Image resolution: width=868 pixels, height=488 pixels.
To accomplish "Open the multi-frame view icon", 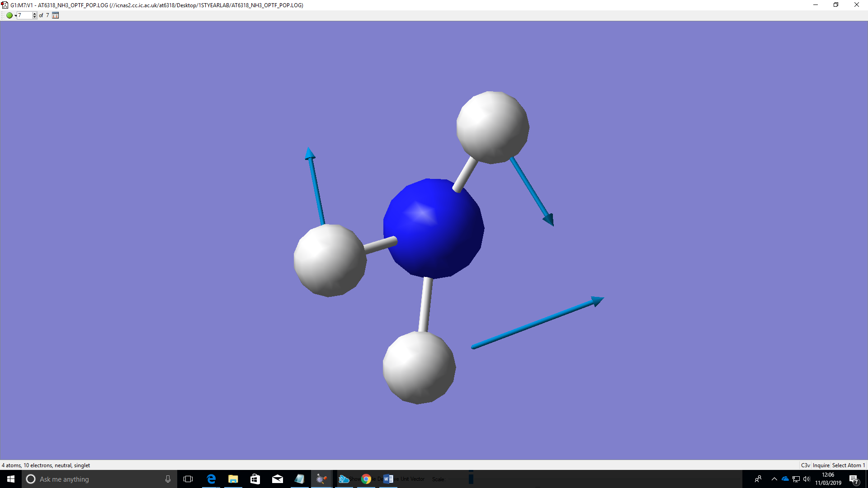I will click(55, 15).
